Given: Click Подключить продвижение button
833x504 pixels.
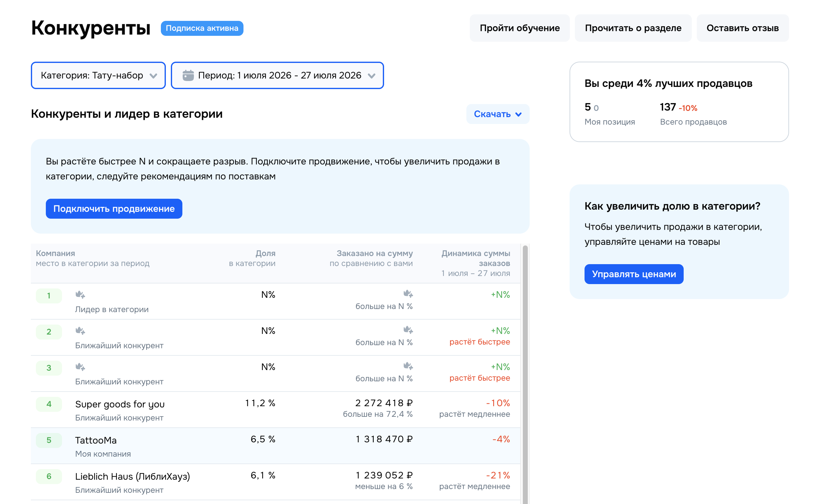Looking at the screenshot, I should coord(114,209).
